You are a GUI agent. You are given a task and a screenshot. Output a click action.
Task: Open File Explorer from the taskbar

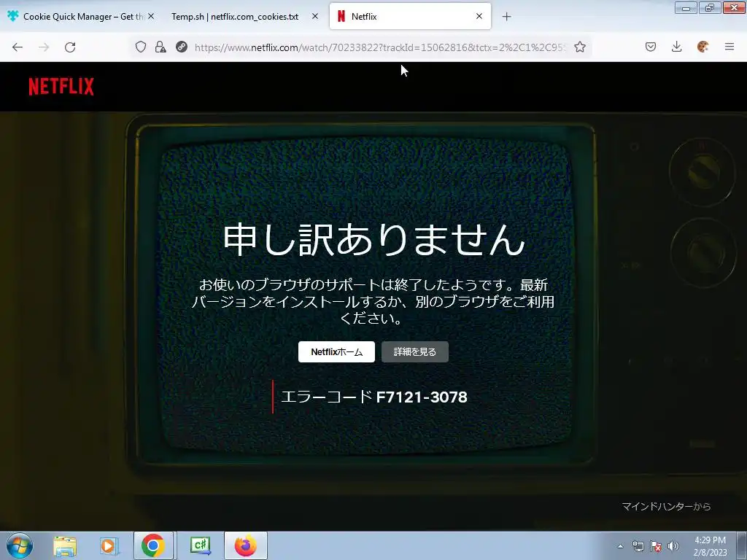[x=65, y=545]
